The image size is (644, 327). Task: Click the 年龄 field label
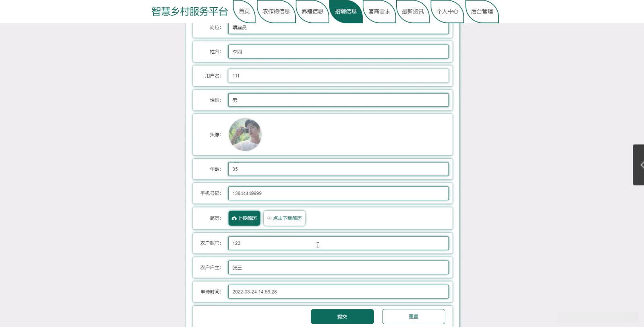pyautogui.click(x=215, y=169)
